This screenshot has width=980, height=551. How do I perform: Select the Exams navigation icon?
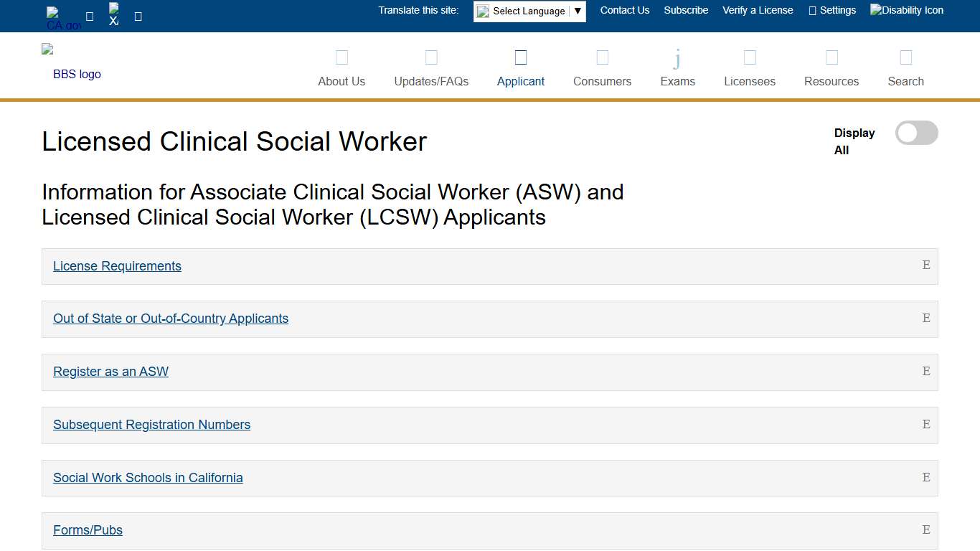point(677,57)
